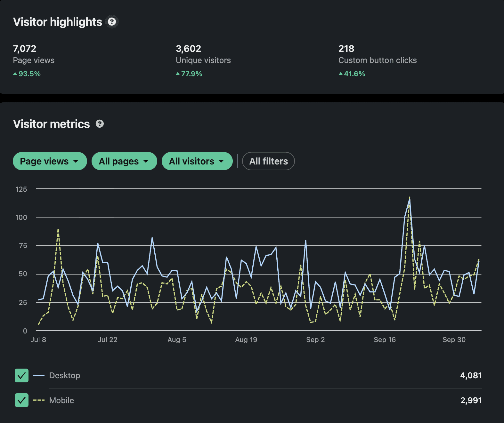Click the Aug 5 axis label
Viewport: 504px width, 423px height.
coord(177,339)
